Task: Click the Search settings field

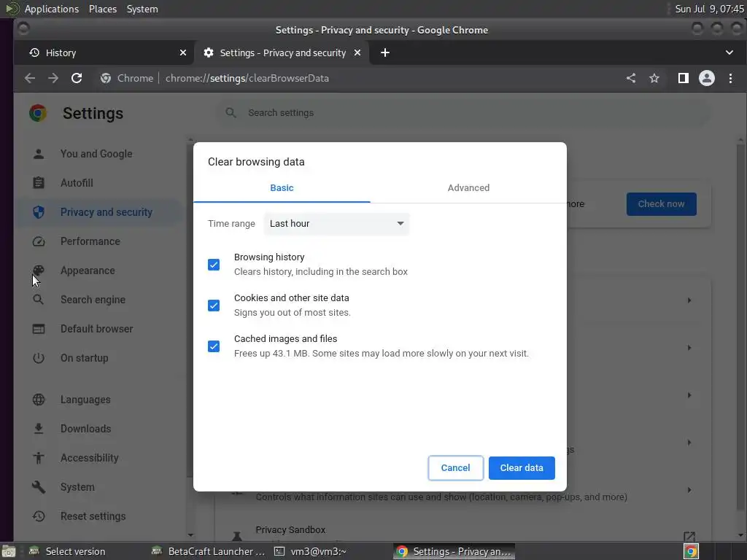Action: 462,113
